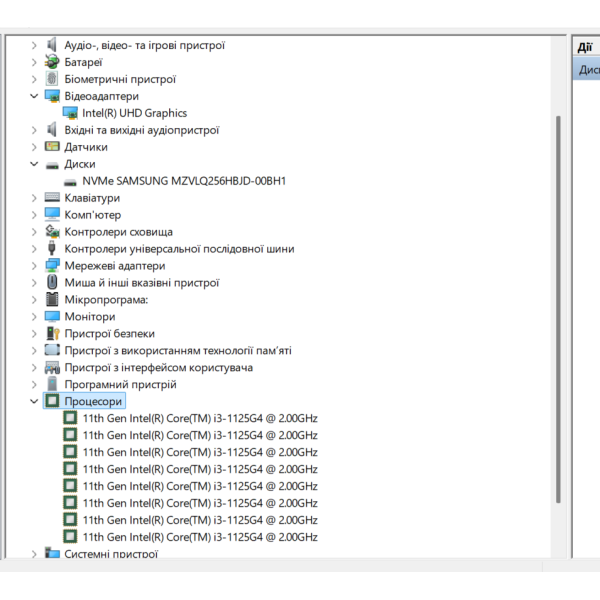Viewport: 600px width, 600px height.
Task: Select the Комп'ютер label
Action: click(x=93, y=215)
